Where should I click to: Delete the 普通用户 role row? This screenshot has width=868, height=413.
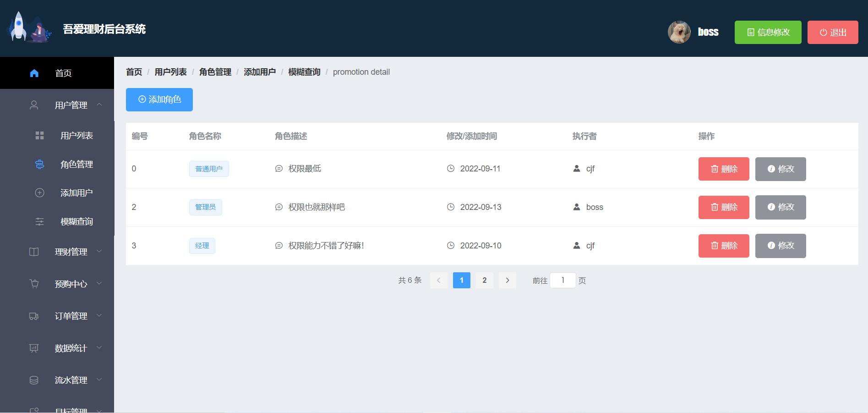724,169
